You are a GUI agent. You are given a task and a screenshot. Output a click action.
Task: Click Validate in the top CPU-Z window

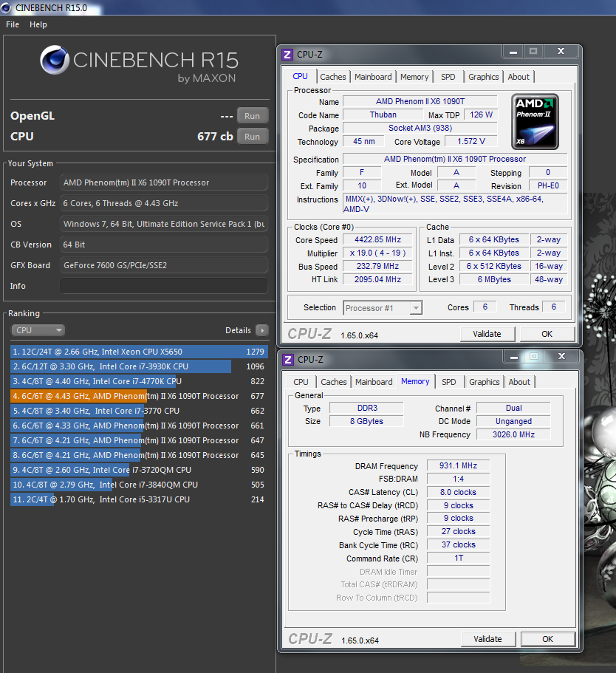click(487, 334)
